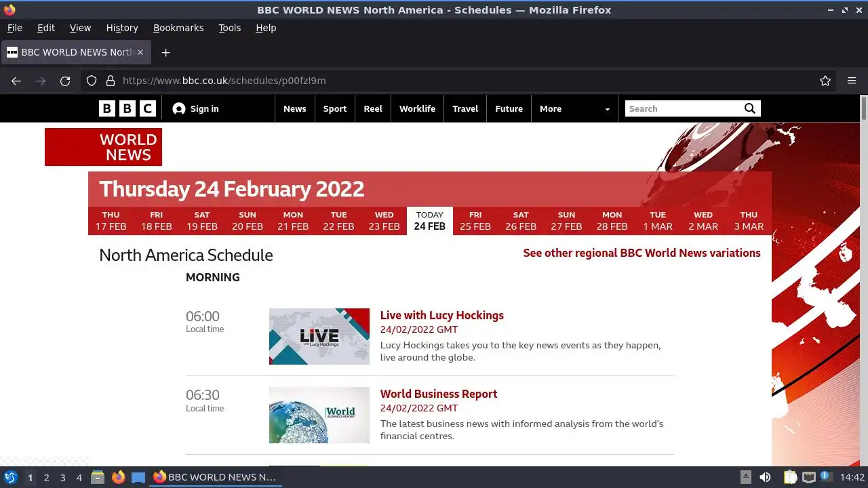Go to BBC Sport section
This screenshot has height=488, width=868.
[x=335, y=108]
